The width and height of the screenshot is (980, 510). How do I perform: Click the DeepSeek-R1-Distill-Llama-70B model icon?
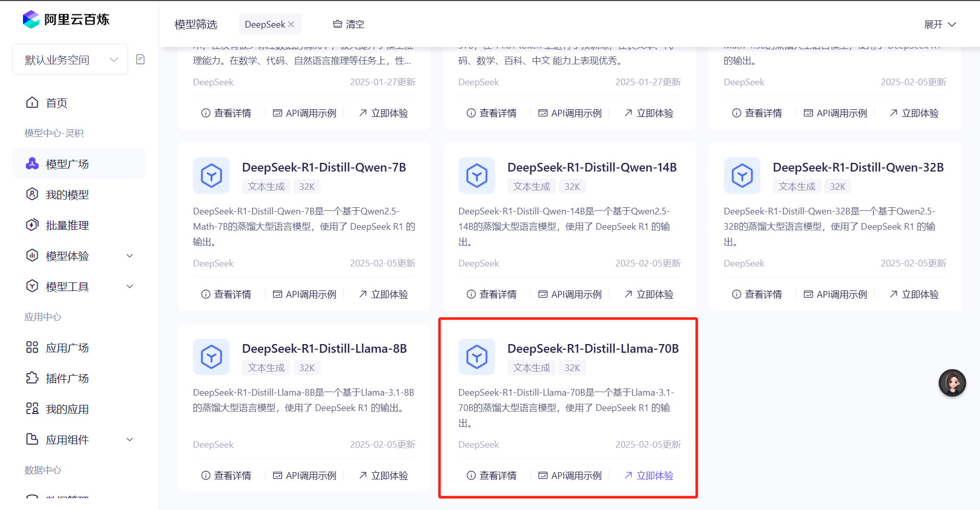click(477, 357)
